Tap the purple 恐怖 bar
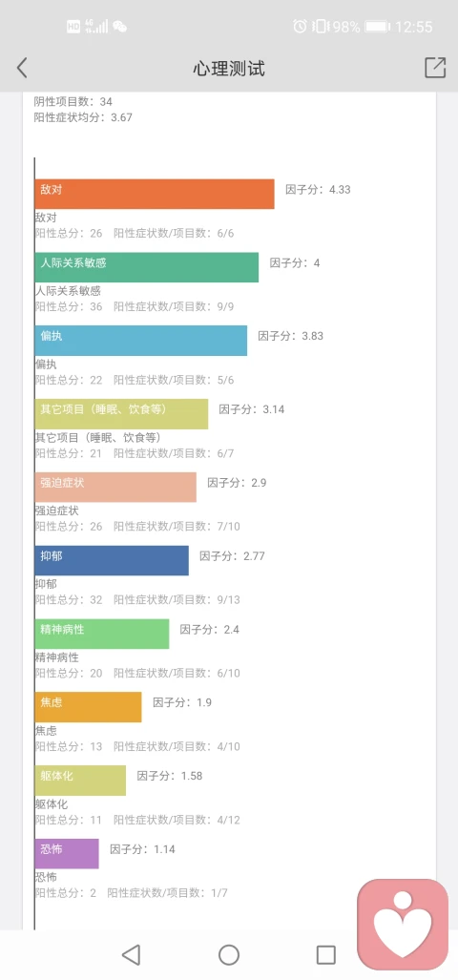 pos(67,854)
